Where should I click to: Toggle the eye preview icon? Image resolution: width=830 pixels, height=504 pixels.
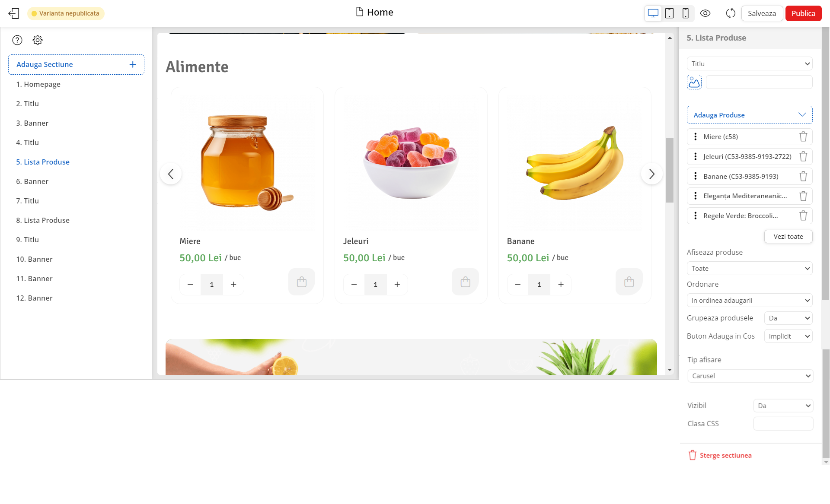(705, 13)
